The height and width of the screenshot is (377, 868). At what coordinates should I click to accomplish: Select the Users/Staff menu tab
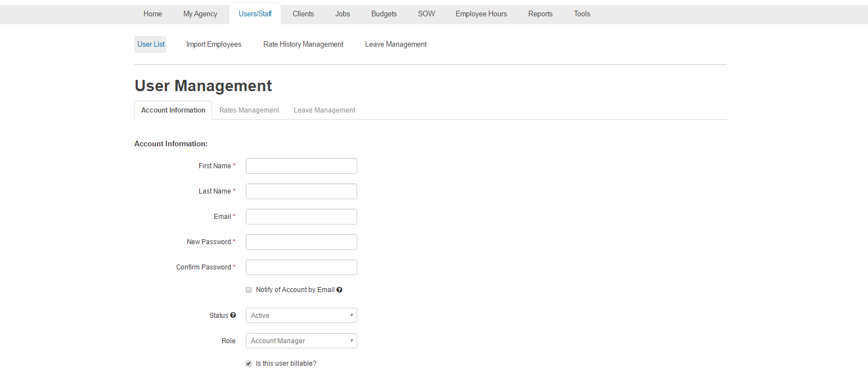(255, 14)
